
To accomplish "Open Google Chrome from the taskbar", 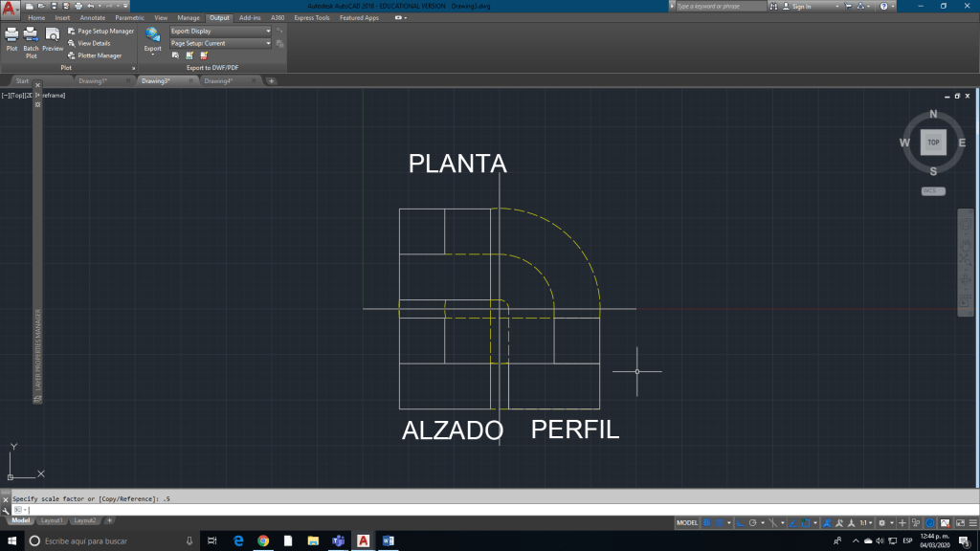I will (263, 541).
